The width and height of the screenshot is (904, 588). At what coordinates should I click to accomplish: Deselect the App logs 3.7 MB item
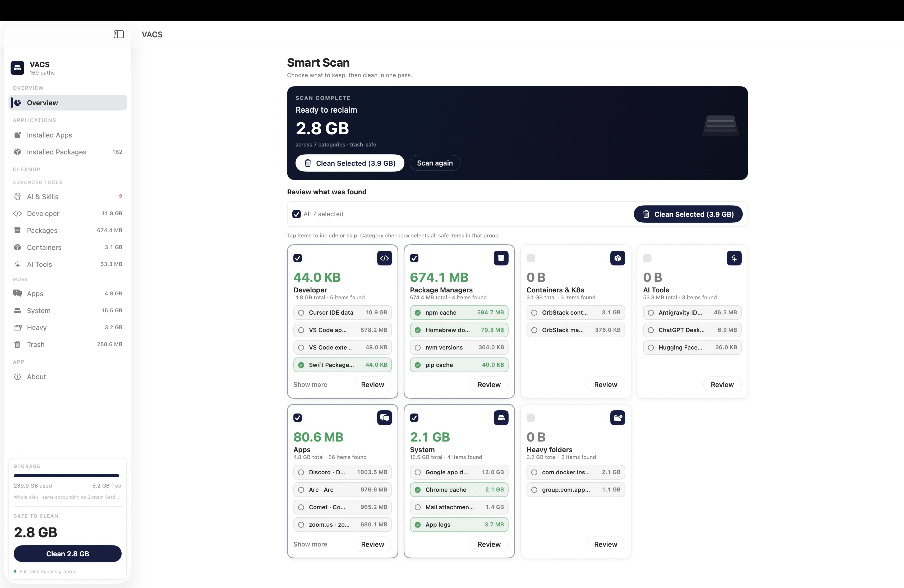click(x=459, y=525)
